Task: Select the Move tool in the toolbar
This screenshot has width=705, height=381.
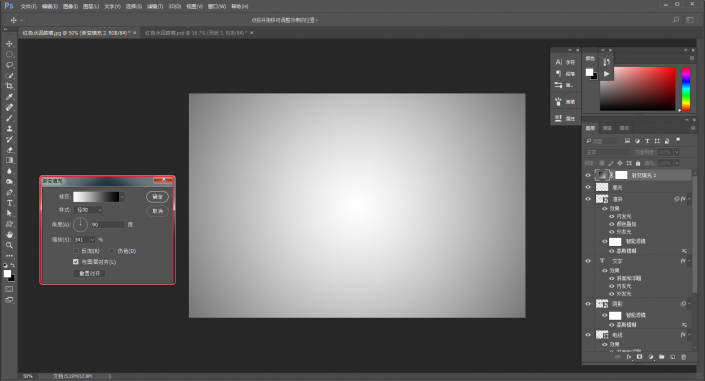Action: 9,44
